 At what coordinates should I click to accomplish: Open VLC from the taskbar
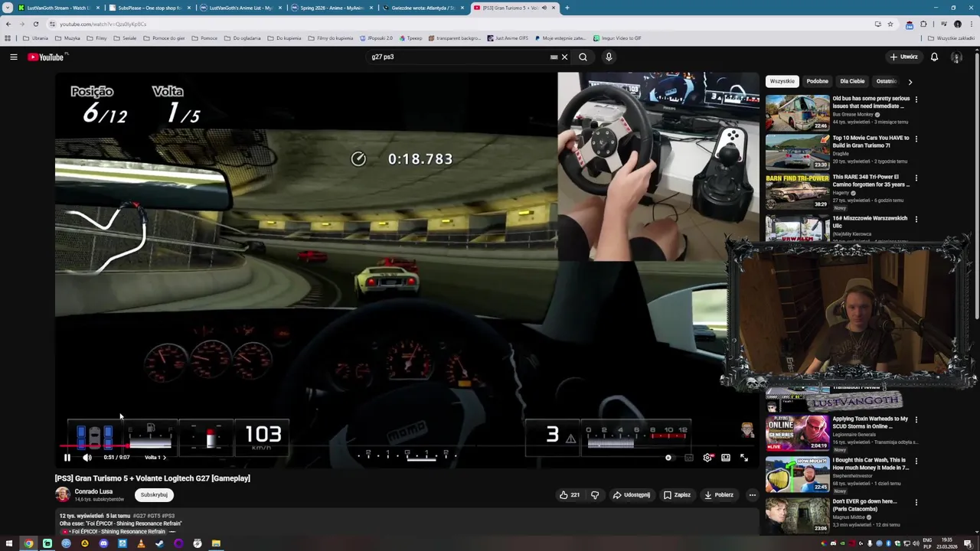pos(141,544)
